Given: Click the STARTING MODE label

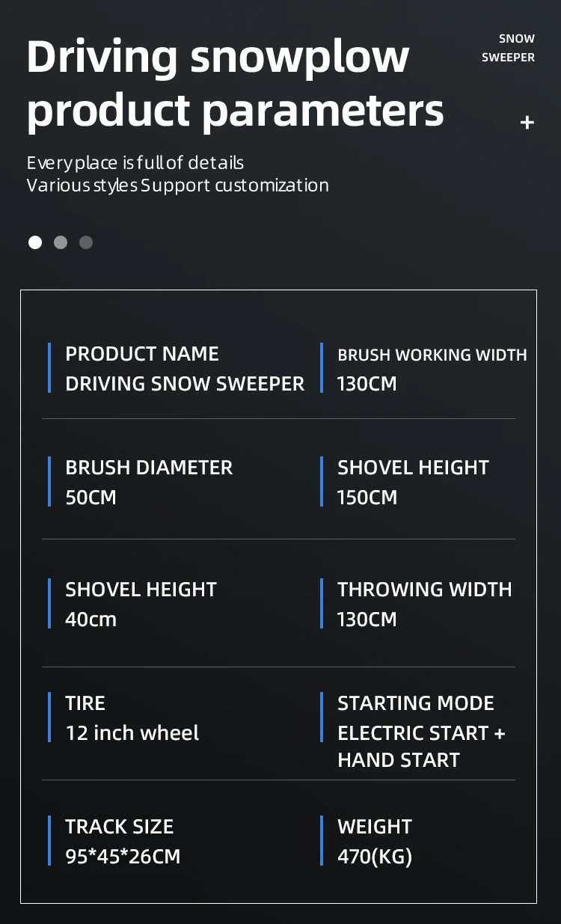Looking at the screenshot, I should click(415, 703).
